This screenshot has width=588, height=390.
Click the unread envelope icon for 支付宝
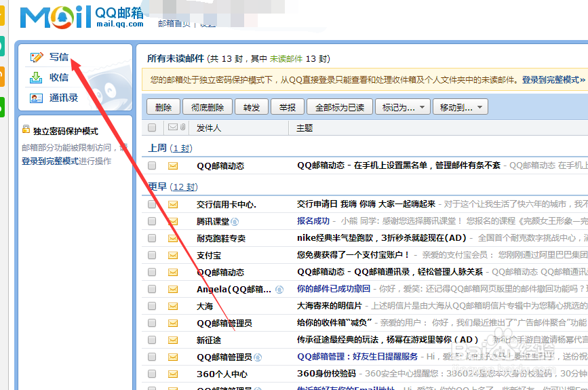[173, 256]
